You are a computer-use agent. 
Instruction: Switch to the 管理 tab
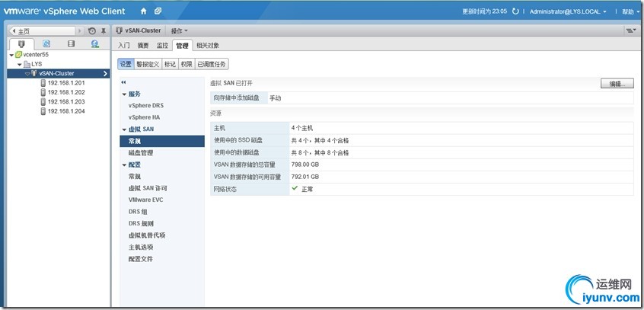[x=182, y=46]
